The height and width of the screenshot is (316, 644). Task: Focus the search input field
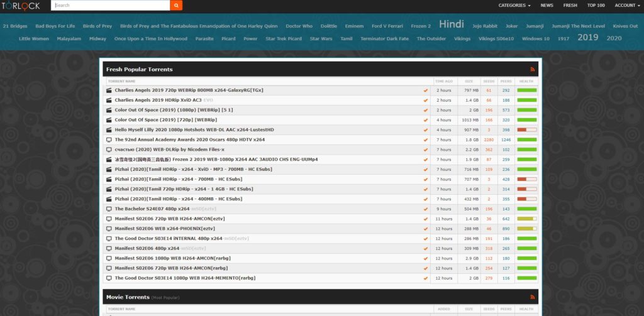111,5
